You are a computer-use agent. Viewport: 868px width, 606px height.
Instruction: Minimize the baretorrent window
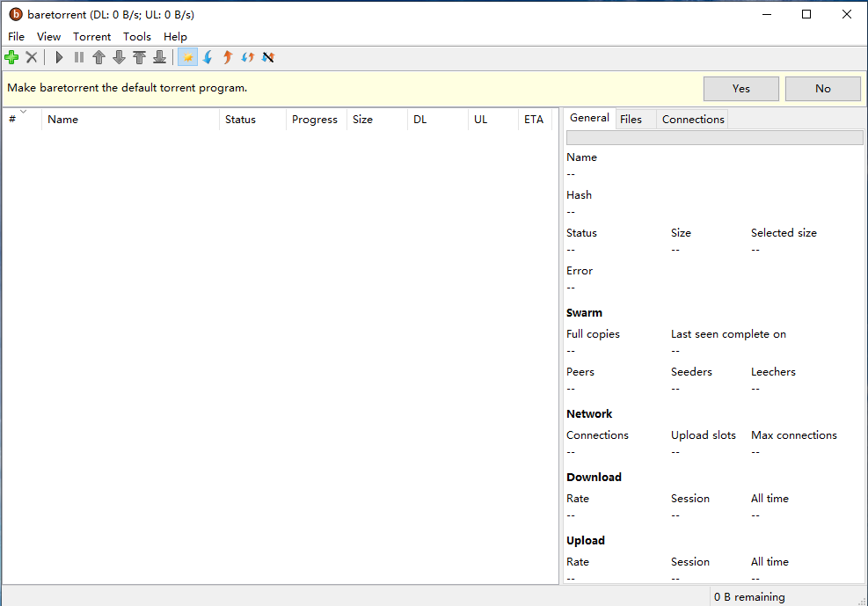[x=767, y=14]
